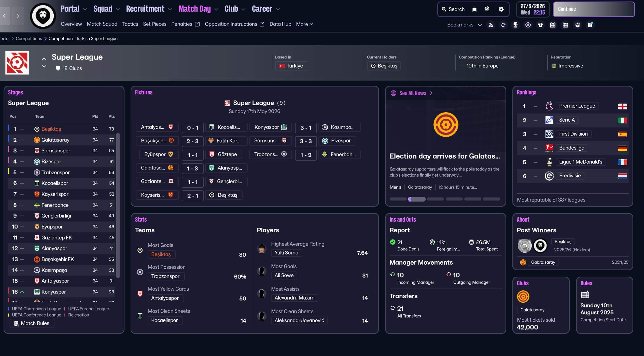Click the Match Rules button
This screenshot has height=356, width=644.
[x=32, y=323]
